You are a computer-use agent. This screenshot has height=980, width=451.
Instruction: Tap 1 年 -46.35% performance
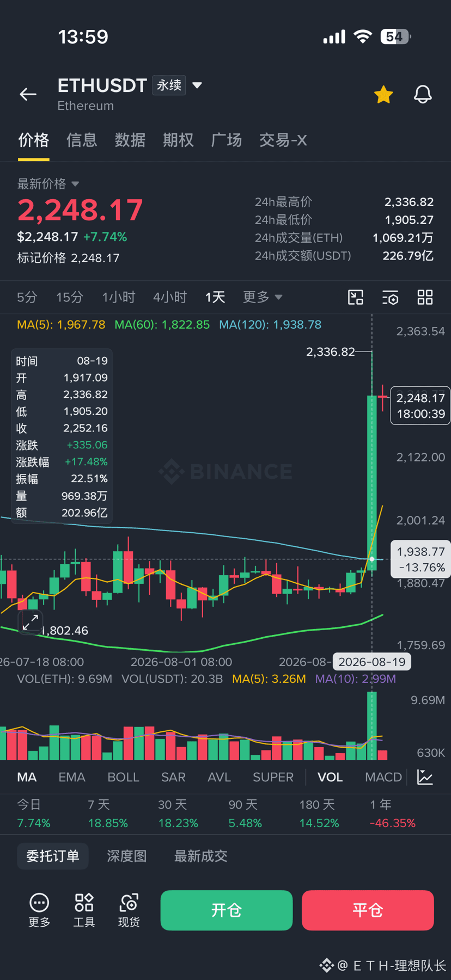[392, 813]
